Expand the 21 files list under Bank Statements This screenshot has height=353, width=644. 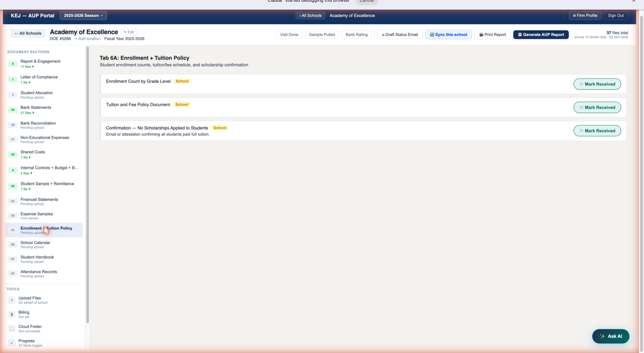(27, 113)
